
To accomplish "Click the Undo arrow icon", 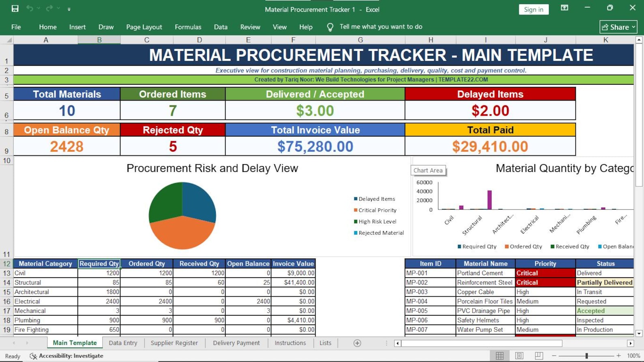I will (x=30, y=9).
